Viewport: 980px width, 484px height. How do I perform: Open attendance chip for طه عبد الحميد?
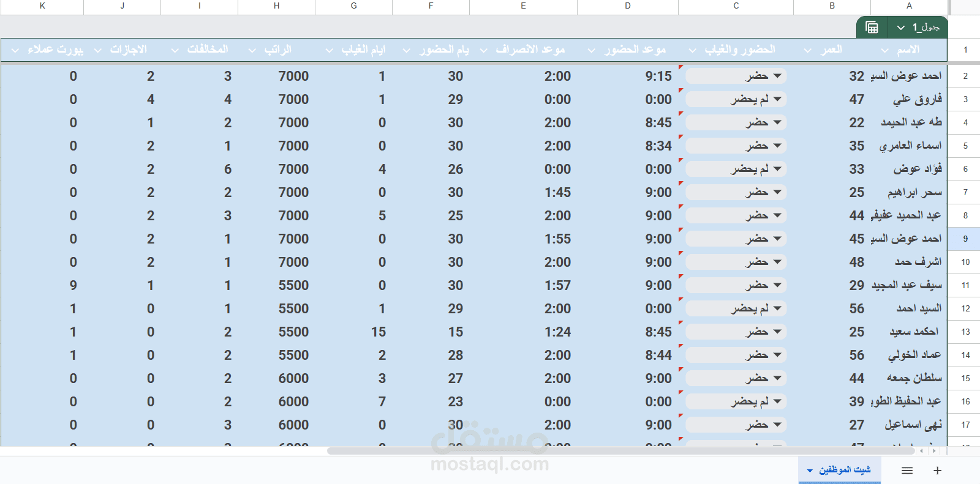tap(736, 122)
